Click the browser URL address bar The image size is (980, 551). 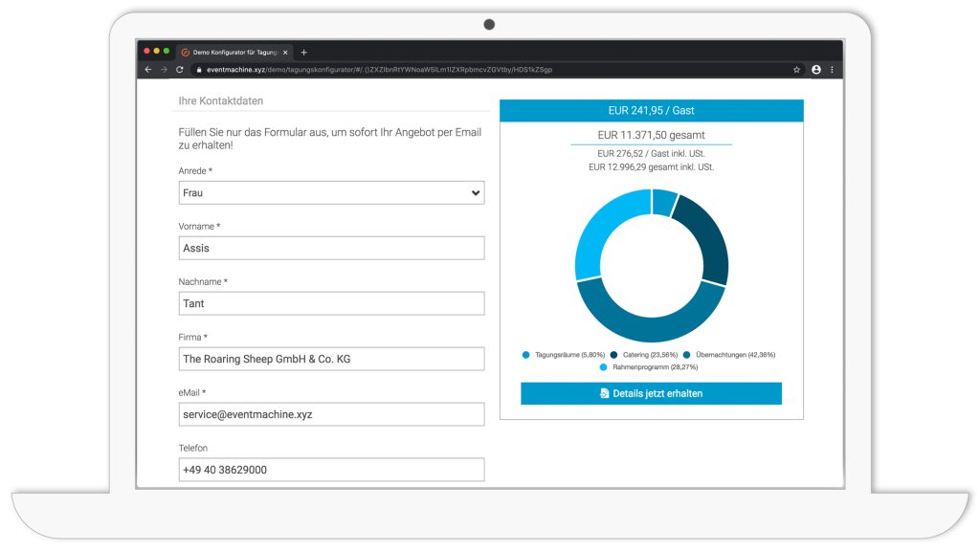pos(479,70)
